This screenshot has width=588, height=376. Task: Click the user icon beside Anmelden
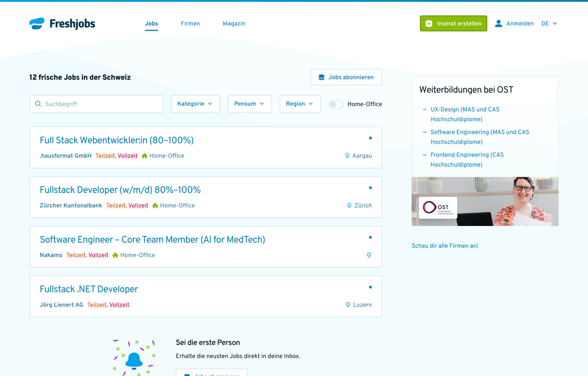[x=499, y=23]
